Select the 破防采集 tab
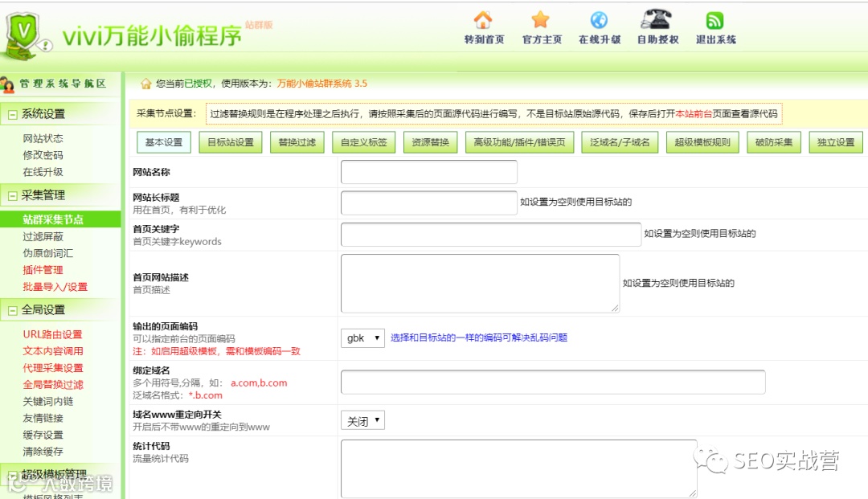 coord(774,142)
